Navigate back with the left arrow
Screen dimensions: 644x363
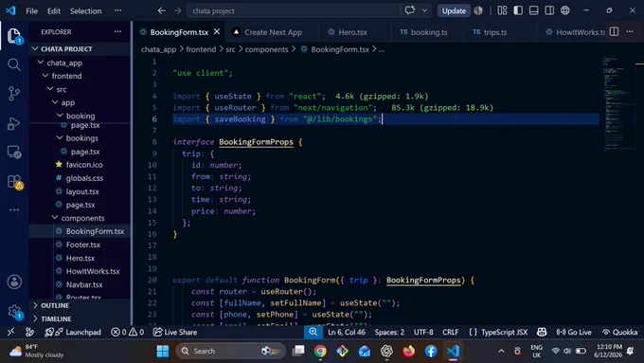pyautogui.click(x=162, y=10)
